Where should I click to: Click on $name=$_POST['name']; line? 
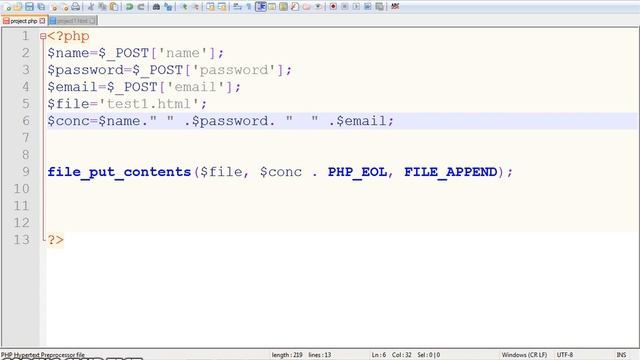pyautogui.click(x=136, y=53)
